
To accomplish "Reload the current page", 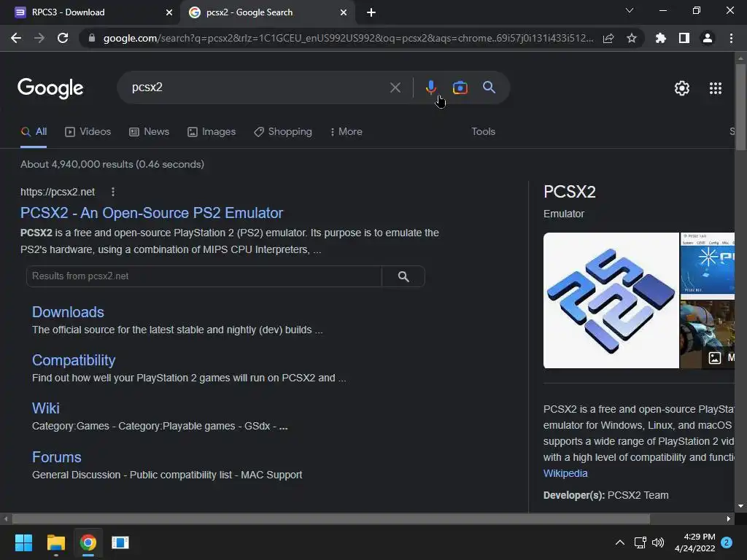I will pos(63,38).
